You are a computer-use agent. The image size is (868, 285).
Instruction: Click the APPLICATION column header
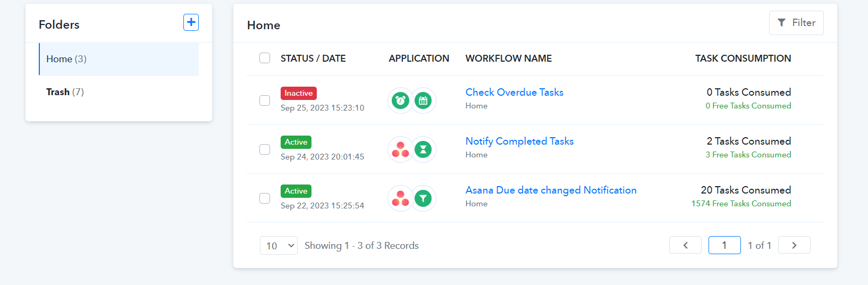point(419,58)
